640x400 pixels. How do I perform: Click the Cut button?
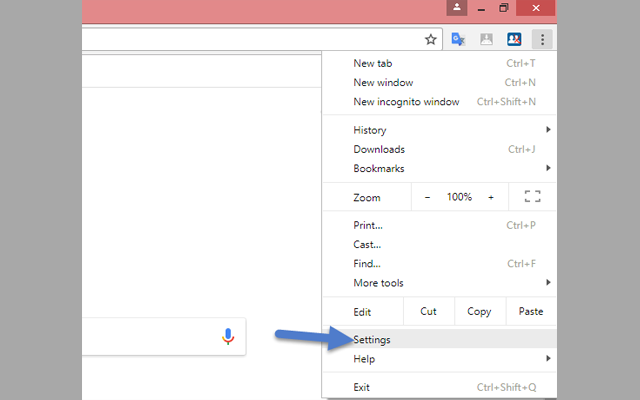[428, 311]
